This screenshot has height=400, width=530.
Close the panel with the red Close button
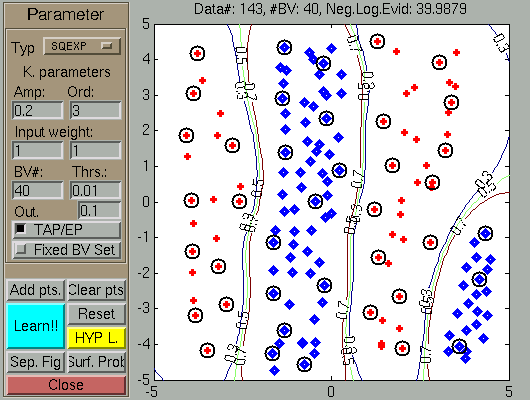coord(66,385)
